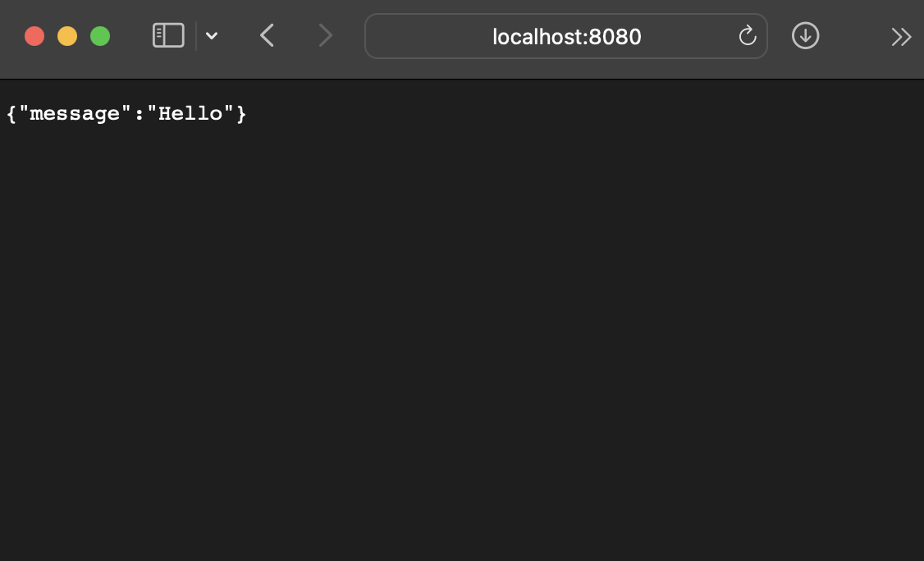Screen dimensions: 924x561
Task: Minimize the window with yellow button
Action: pyautogui.click(x=67, y=36)
